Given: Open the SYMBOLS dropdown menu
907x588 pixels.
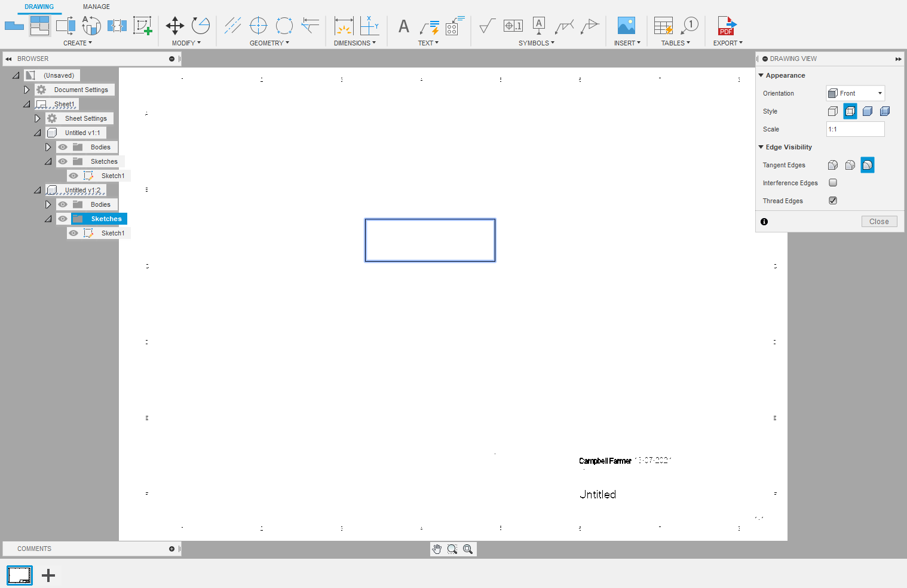Looking at the screenshot, I should pos(537,43).
